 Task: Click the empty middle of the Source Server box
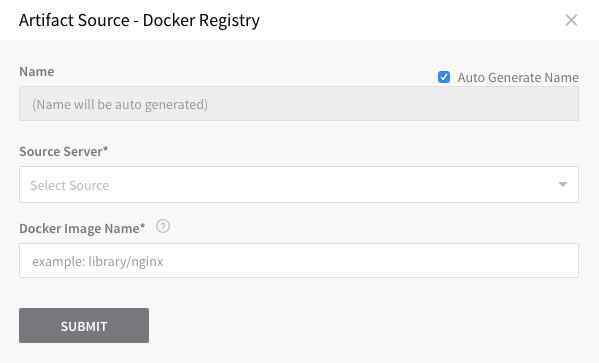click(x=325, y=185)
